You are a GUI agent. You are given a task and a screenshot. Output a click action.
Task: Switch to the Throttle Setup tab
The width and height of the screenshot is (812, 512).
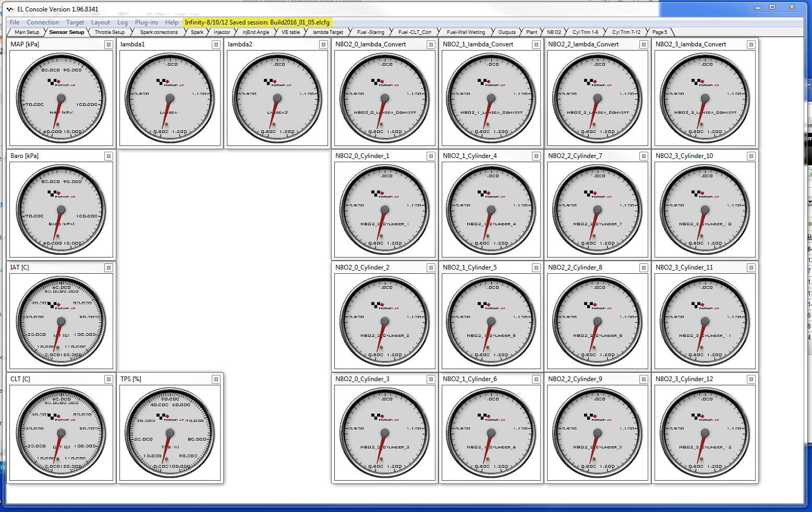(110, 32)
